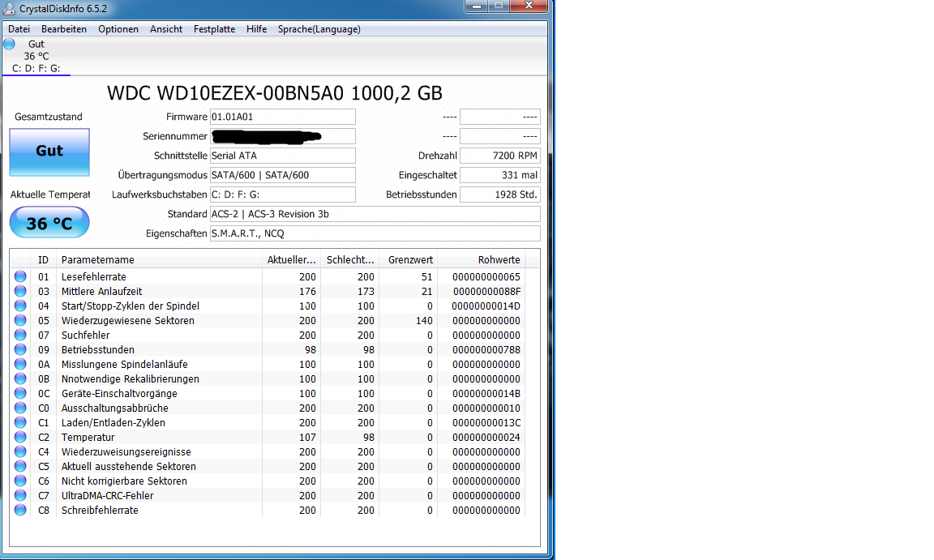Screen dimensions: 934x560
Task: Click the Drehzahl field 7200 RPM
Action: coord(500,156)
